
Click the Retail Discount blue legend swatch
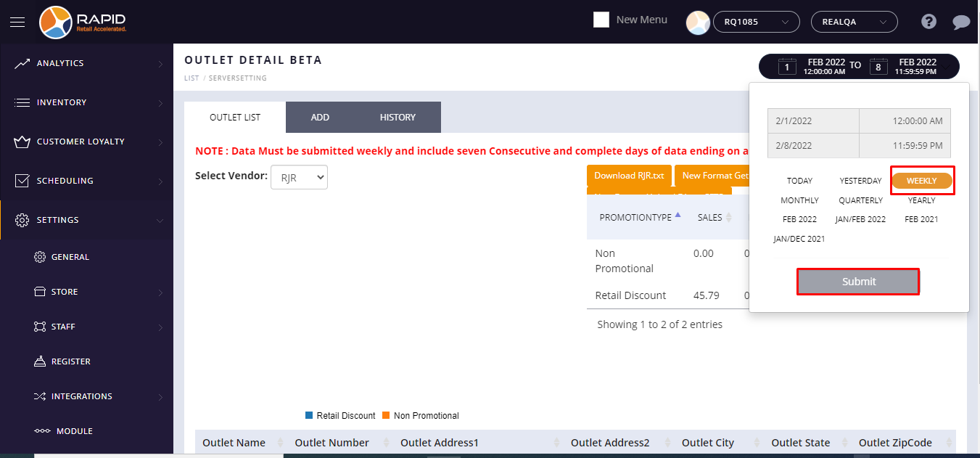309,416
